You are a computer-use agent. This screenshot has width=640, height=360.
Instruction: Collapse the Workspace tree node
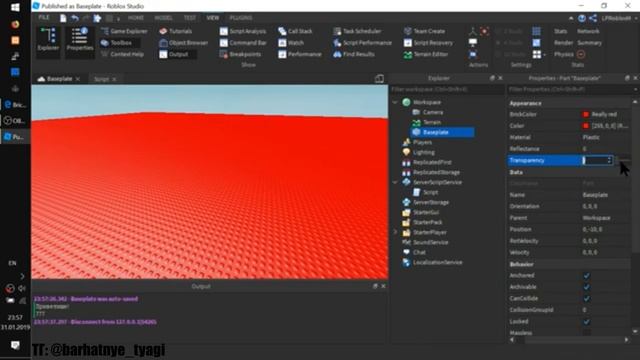coord(395,102)
